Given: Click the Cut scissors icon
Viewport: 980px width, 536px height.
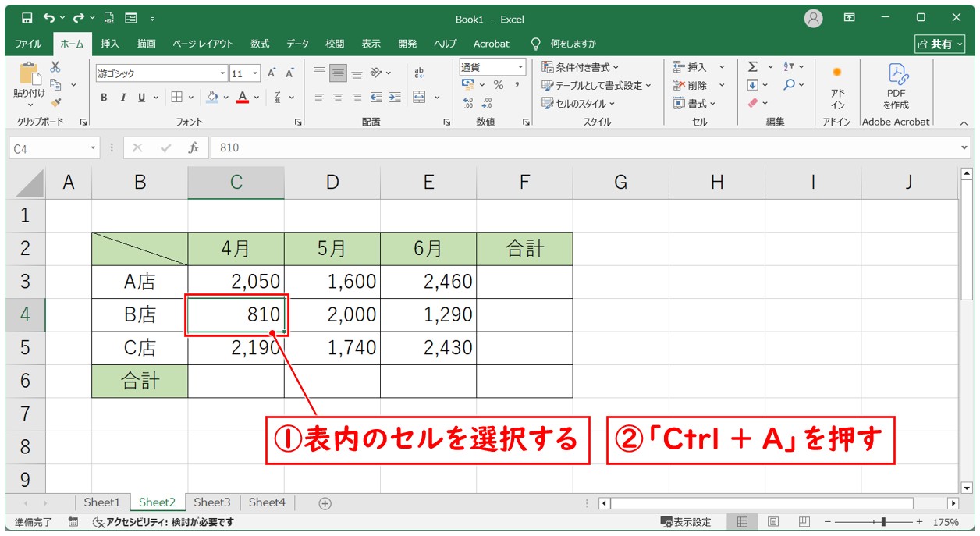Looking at the screenshot, I should tap(55, 68).
